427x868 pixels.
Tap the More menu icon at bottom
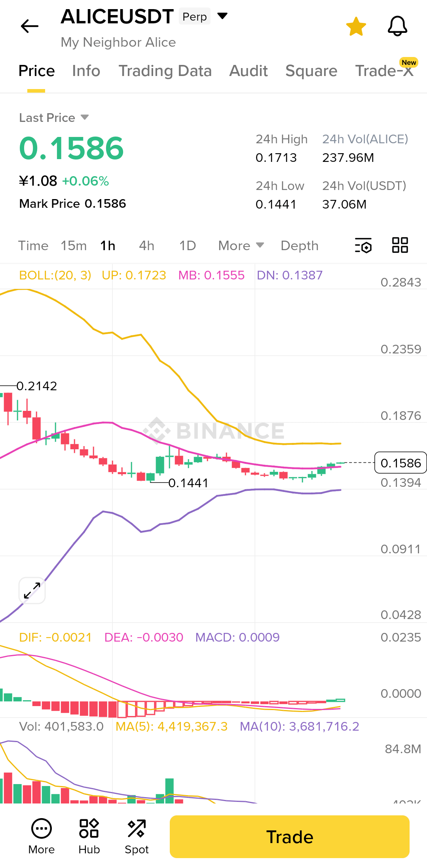[42, 837]
